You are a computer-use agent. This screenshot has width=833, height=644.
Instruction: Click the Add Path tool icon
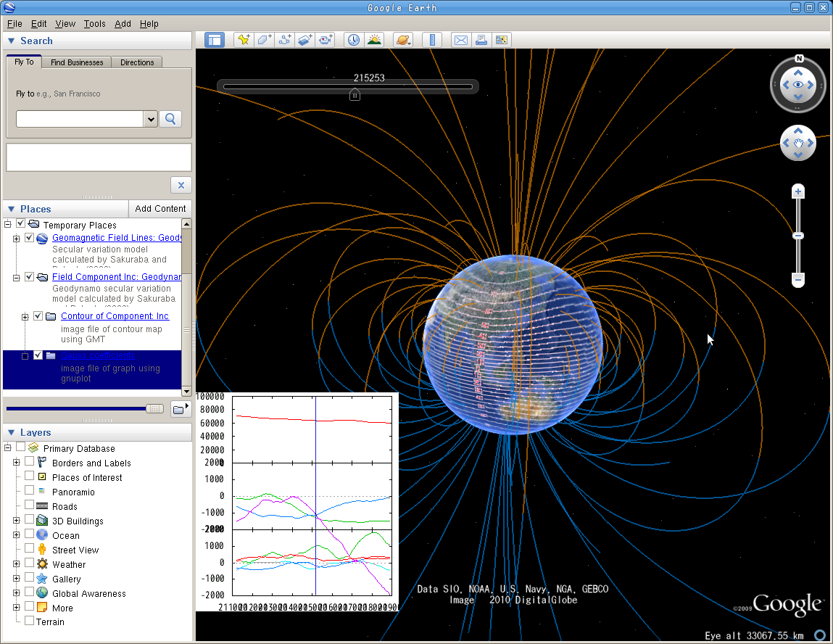pos(285,40)
